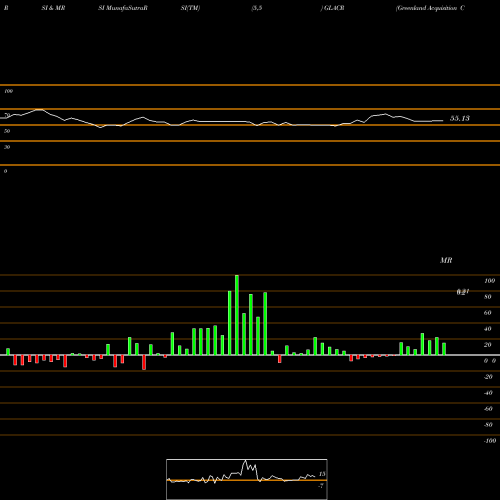
Task: Click the -80 label on MR axis
Action: click(488, 425)
